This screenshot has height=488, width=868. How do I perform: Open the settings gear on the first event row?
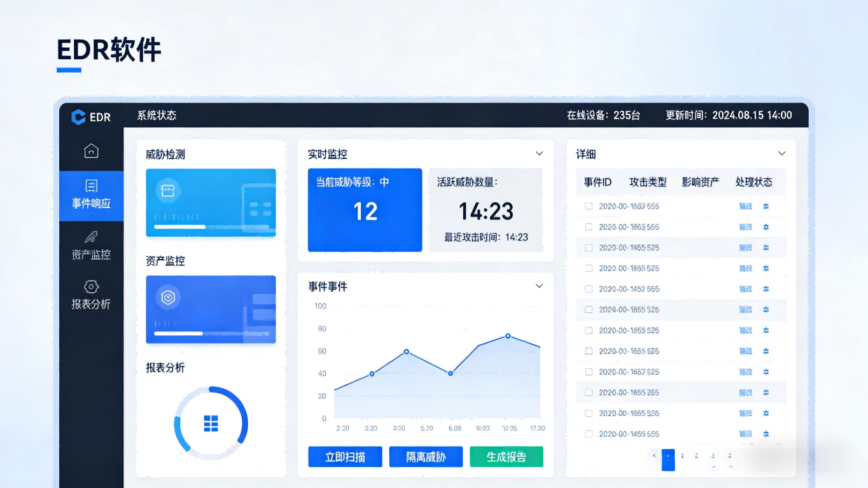coord(766,206)
